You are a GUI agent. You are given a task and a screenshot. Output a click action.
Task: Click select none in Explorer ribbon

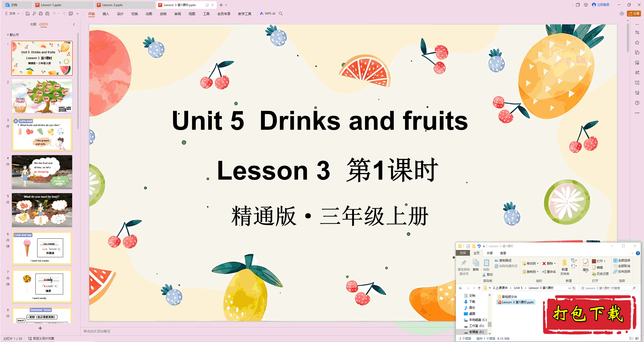click(622, 266)
